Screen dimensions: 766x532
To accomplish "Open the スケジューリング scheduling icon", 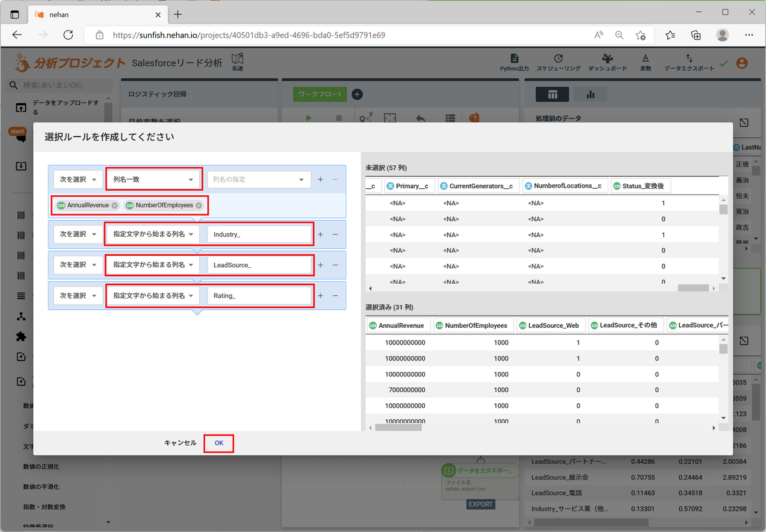I will point(559,58).
